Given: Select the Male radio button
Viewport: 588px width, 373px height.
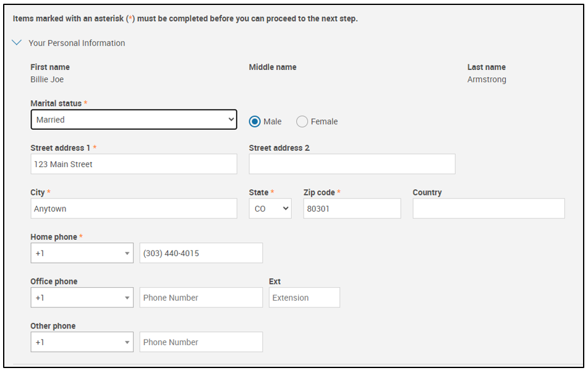Looking at the screenshot, I should coord(255,122).
